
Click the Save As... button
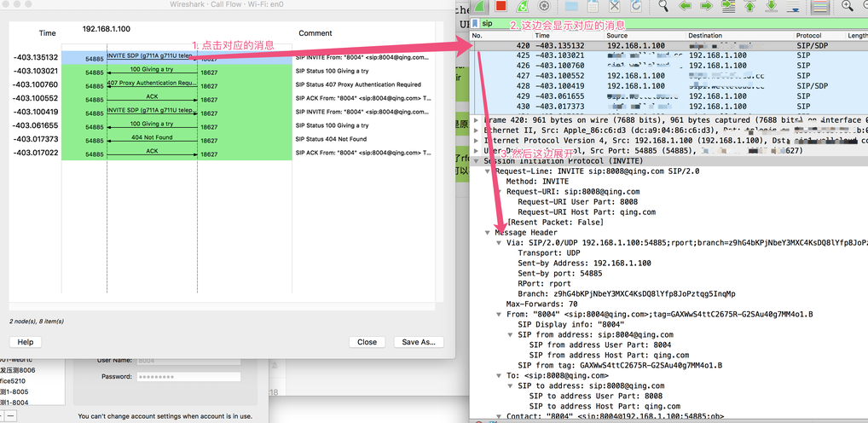point(419,342)
